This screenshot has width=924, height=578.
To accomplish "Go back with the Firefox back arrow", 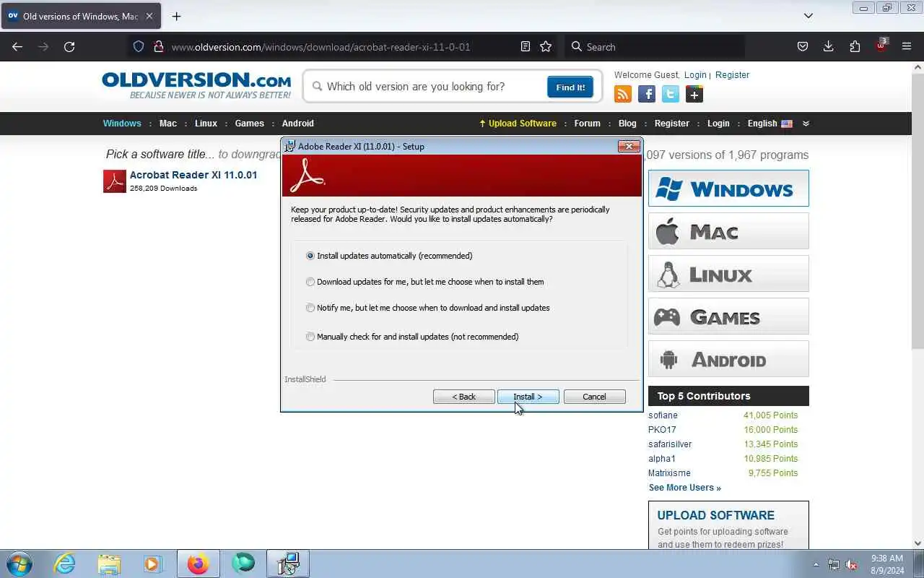I will pyautogui.click(x=17, y=46).
